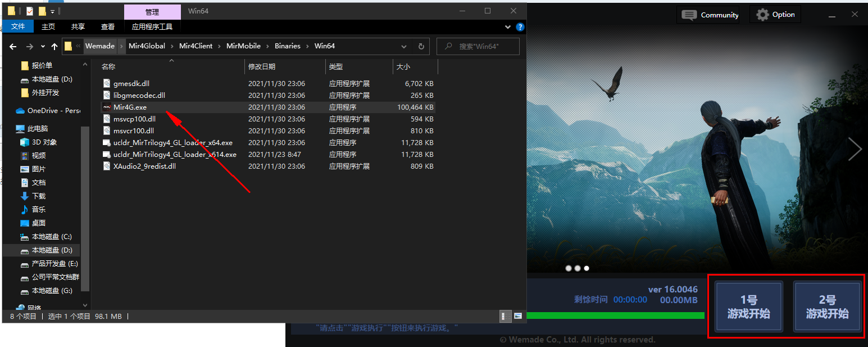Select the 管理 contextual tab
Viewport: 868px width, 347px height.
152,11
